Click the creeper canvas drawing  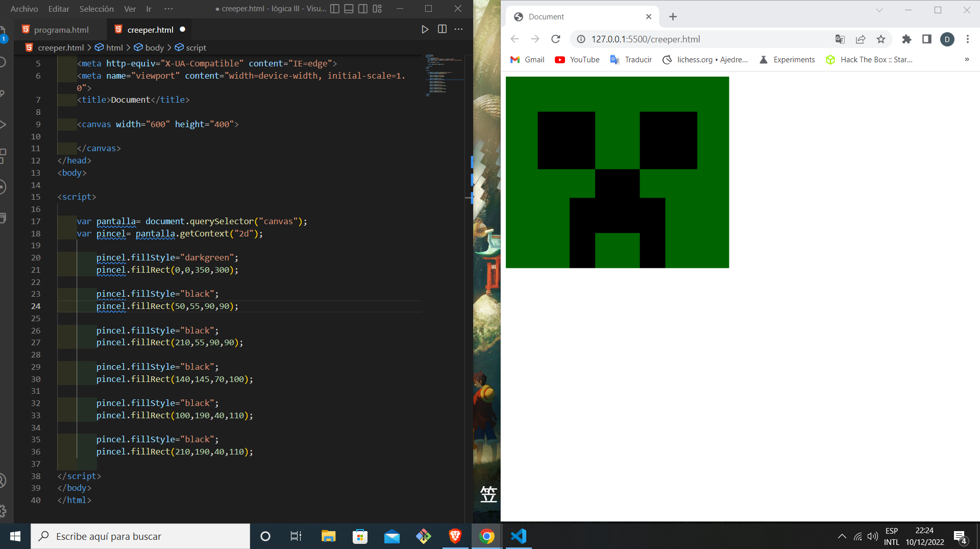(617, 172)
